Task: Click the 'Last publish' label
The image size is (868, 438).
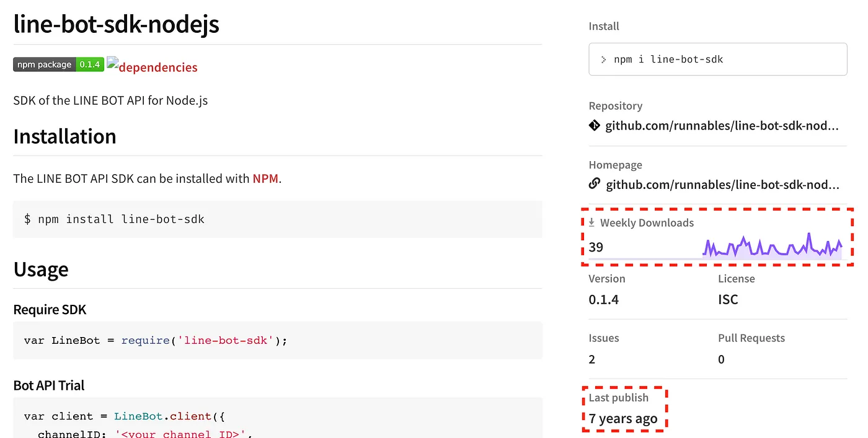Action: tap(619, 398)
